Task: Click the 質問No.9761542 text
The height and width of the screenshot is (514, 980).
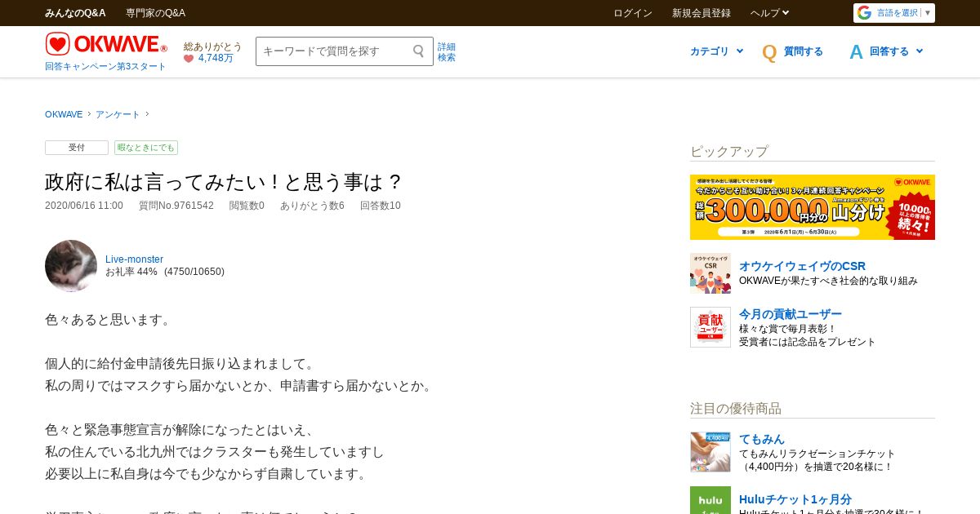Action: [176, 206]
